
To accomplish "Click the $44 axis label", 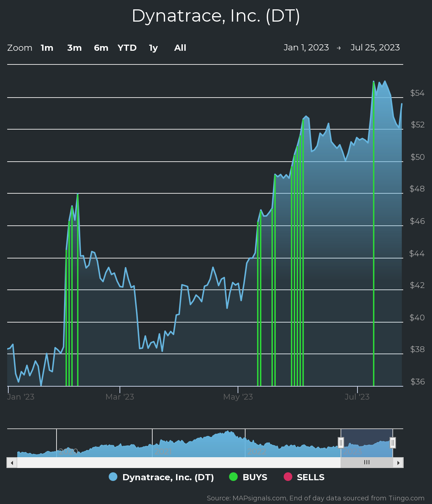I will (417, 254).
